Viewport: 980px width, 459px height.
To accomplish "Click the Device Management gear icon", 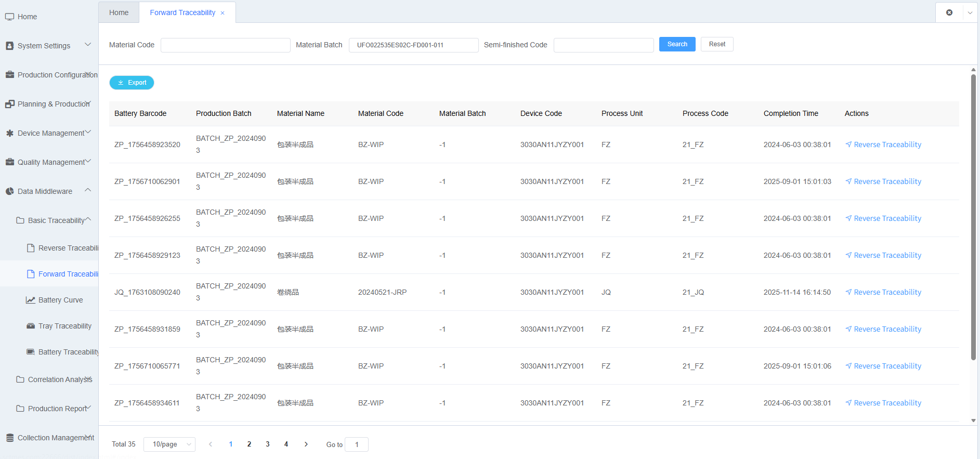I will pyautogui.click(x=9, y=133).
